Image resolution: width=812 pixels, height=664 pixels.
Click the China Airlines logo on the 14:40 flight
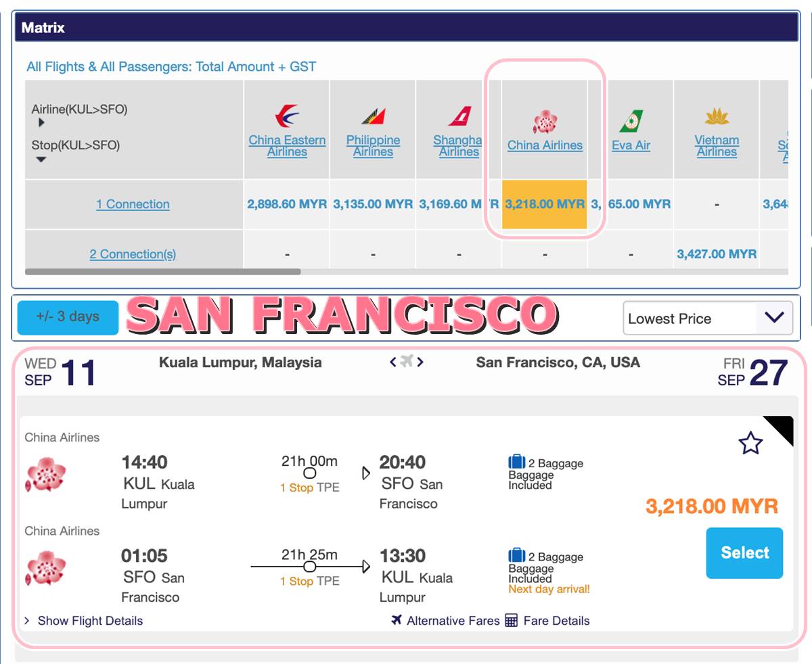46,475
